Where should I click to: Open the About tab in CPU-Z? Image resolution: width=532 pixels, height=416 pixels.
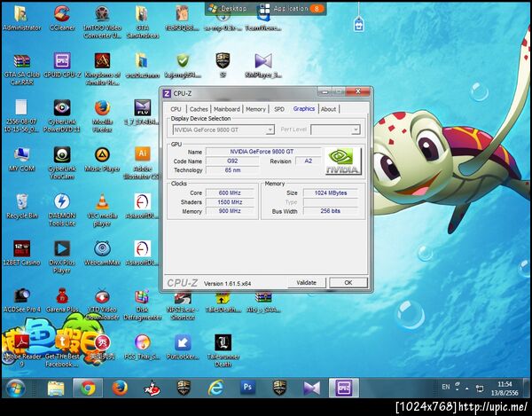point(328,109)
